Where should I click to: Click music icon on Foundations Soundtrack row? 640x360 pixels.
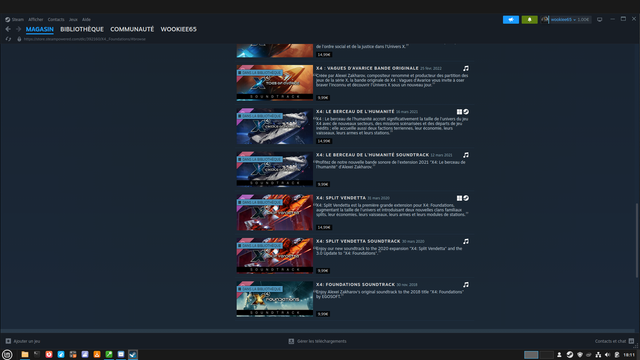(x=466, y=285)
